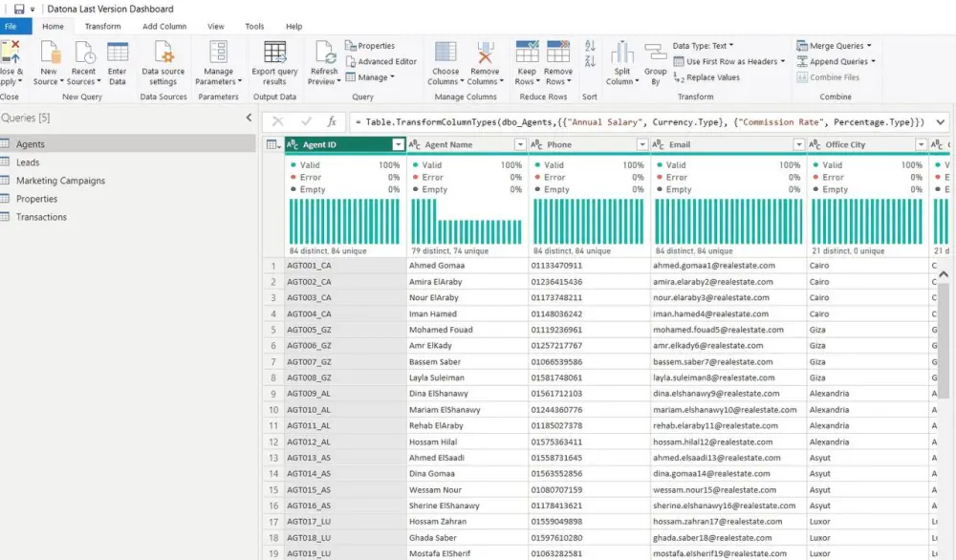Open the Advanced Editor

pyautogui.click(x=381, y=61)
